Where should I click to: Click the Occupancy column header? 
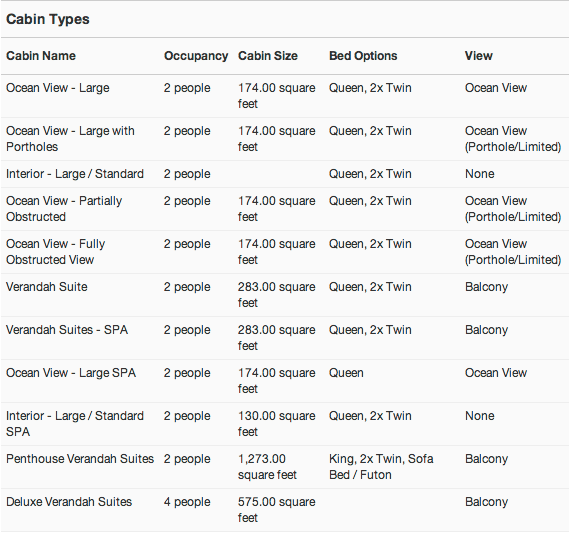pyautogui.click(x=196, y=56)
